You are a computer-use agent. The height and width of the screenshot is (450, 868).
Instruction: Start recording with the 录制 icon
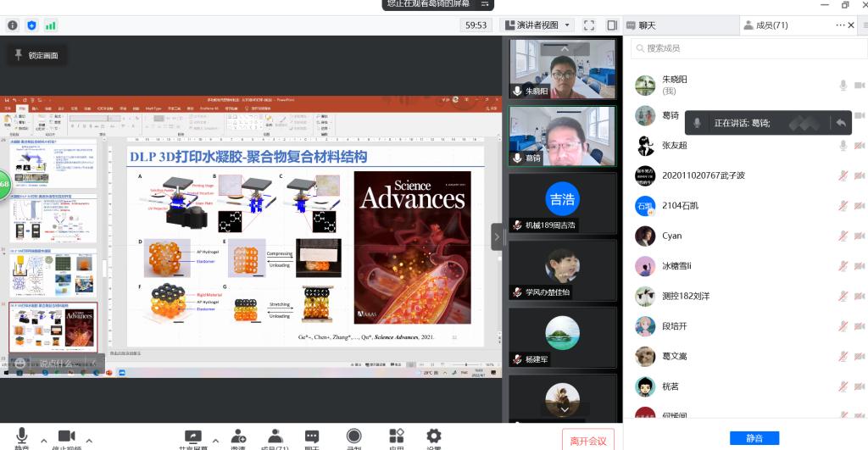coord(353,438)
